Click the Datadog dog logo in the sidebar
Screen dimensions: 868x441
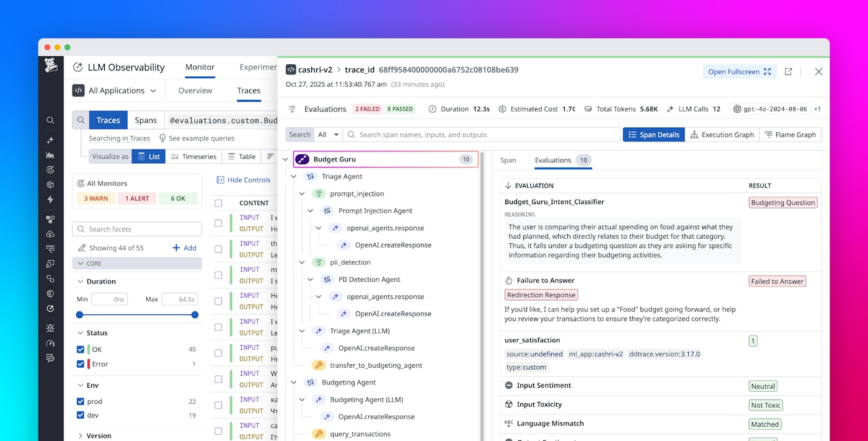pos(50,65)
